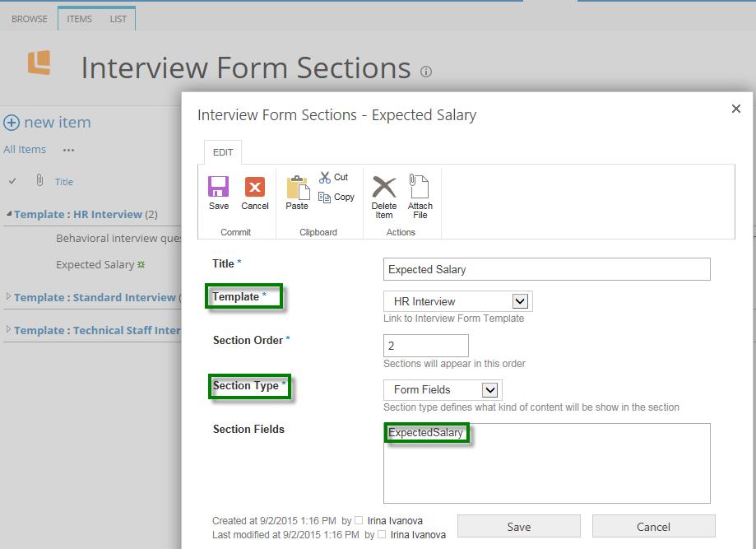This screenshot has width=756, height=549.
Task: Select the EDIT tab in the dialog
Action: click(x=223, y=151)
